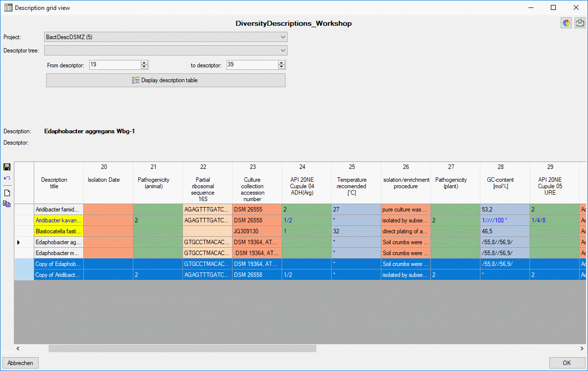Screen dimensions: 588x371
Task: Select the Aridibacter famid... description title cell
Action: pyautogui.click(x=59, y=210)
